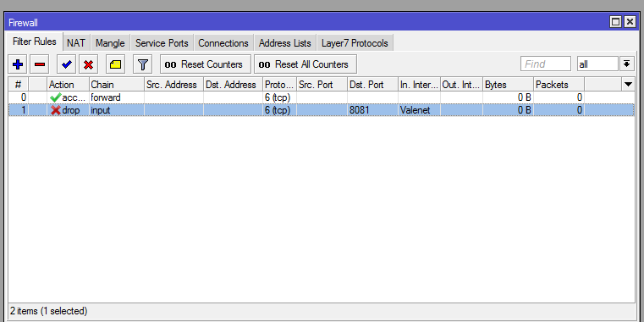
Task: Click 0 B bytes in forward row
Action: pos(509,98)
